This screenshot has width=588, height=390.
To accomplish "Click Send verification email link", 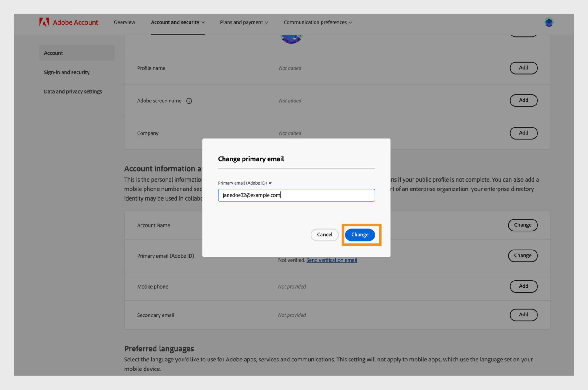I will 332,260.
